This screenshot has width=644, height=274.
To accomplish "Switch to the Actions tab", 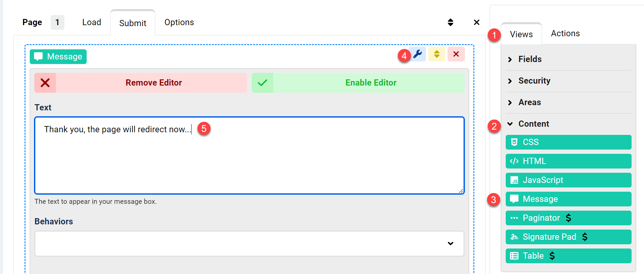I will [565, 33].
